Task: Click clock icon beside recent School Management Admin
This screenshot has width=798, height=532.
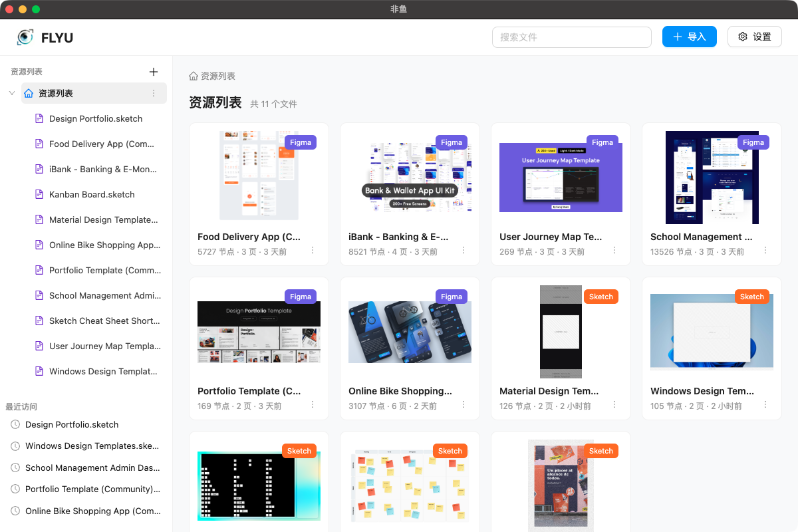Action: pyautogui.click(x=15, y=467)
